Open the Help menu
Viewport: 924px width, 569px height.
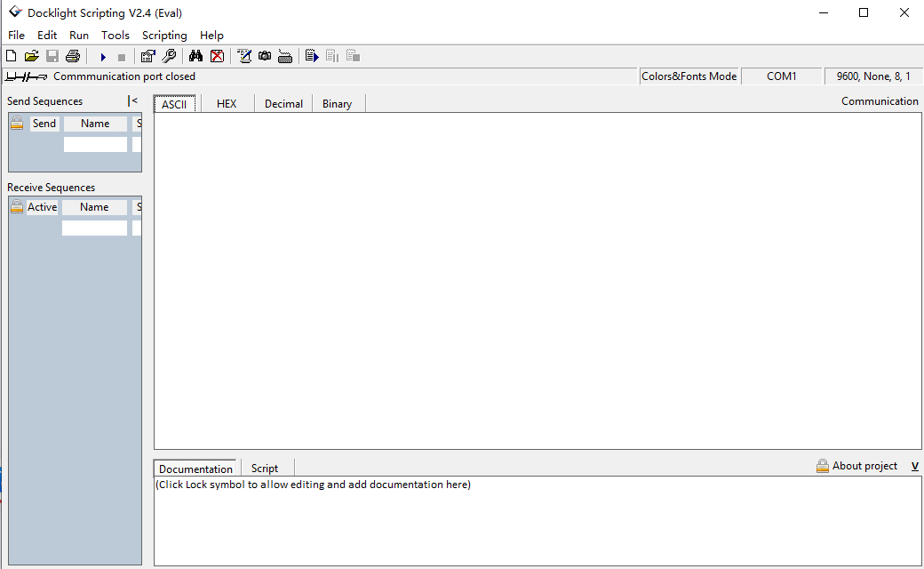point(211,35)
